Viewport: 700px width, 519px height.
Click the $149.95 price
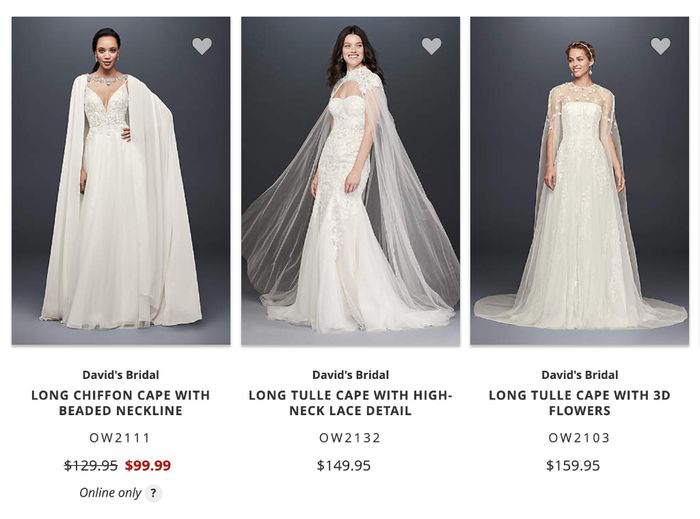tap(344, 465)
